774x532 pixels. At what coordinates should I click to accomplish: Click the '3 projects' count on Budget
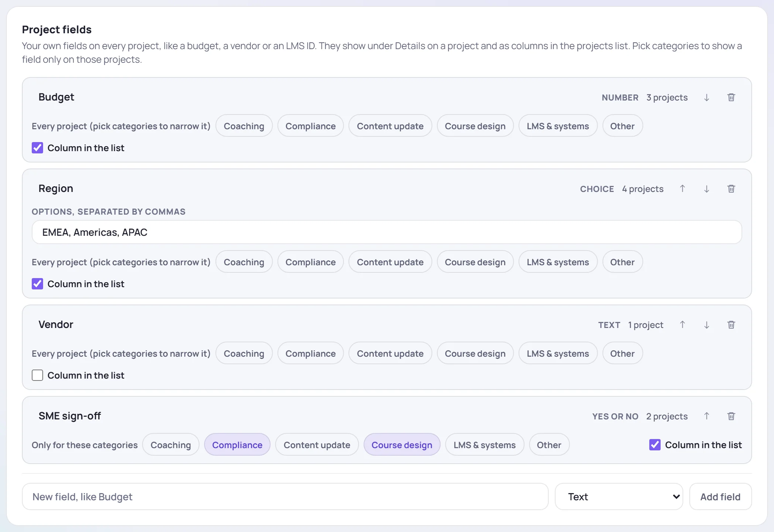pos(667,97)
